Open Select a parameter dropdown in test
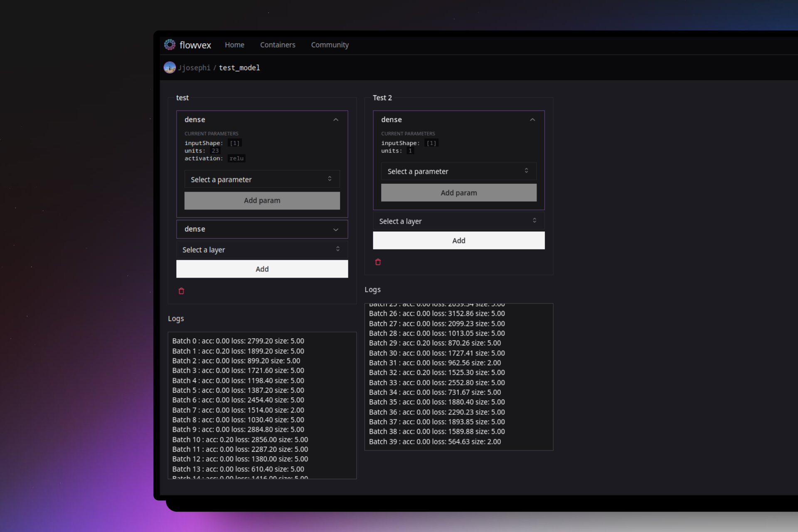Viewport: 798px width, 532px height. 262,179
